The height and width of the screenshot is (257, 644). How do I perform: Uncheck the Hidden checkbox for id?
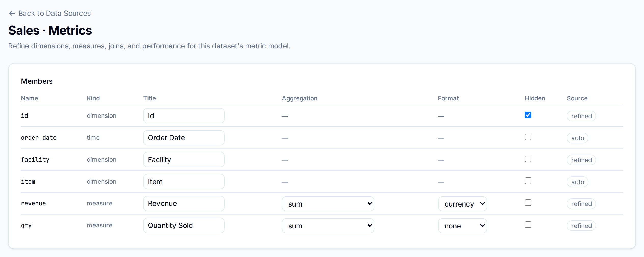[x=528, y=115]
